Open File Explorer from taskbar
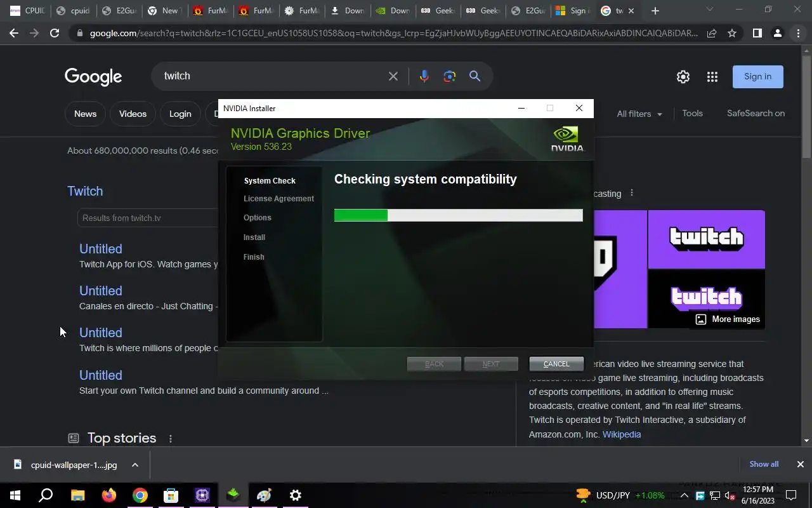 [77, 495]
